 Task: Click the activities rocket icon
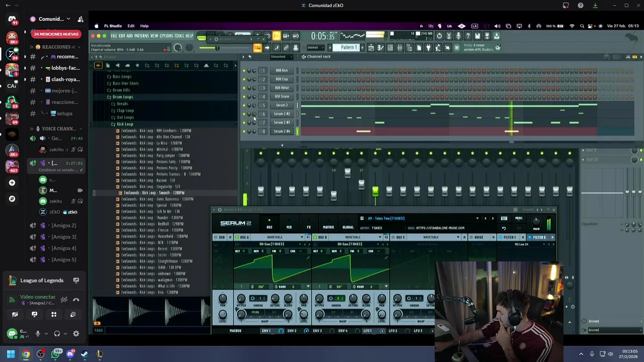(54, 314)
